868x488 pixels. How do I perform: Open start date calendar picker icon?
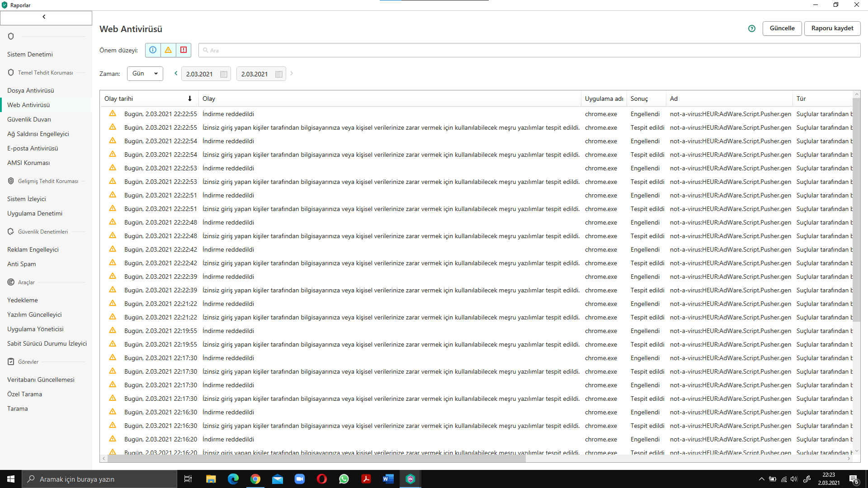click(x=224, y=74)
